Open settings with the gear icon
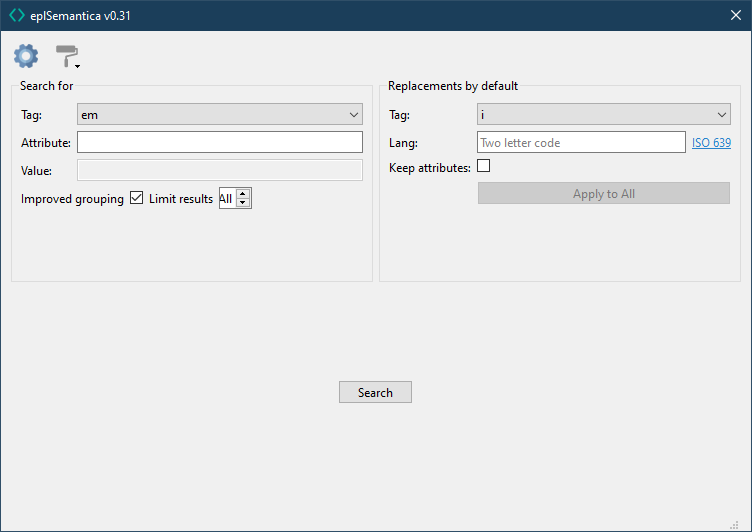752x532 pixels. tap(26, 56)
